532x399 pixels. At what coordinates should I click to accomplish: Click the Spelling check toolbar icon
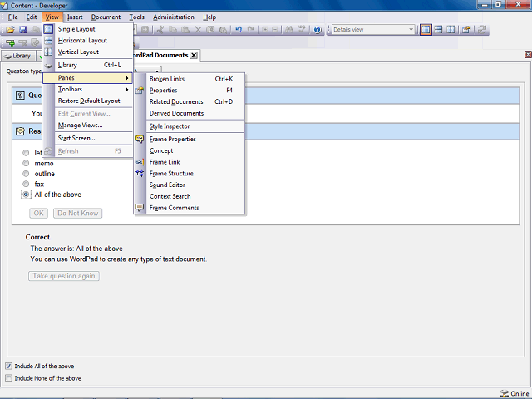click(x=302, y=30)
